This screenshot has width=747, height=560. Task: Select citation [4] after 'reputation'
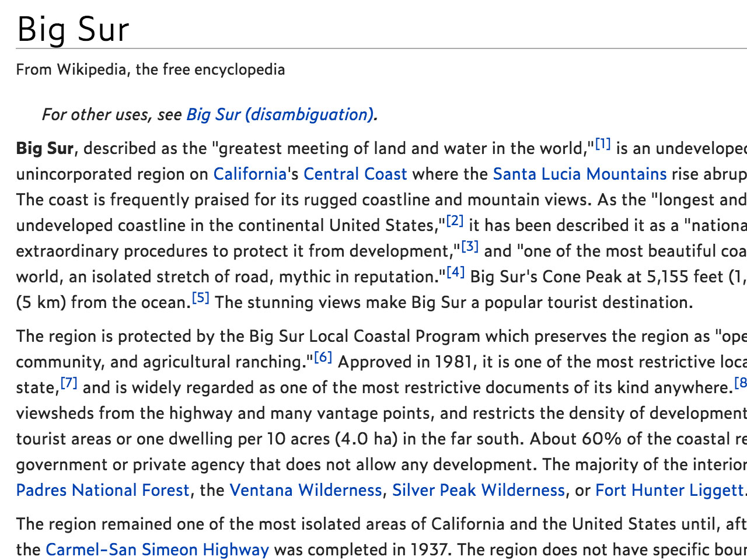pyautogui.click(x=455, y=272)
